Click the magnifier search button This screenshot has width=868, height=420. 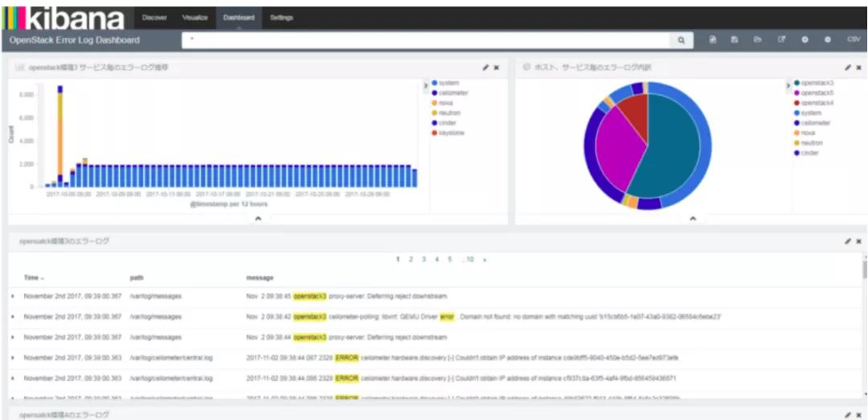click(x=682, y=40)
